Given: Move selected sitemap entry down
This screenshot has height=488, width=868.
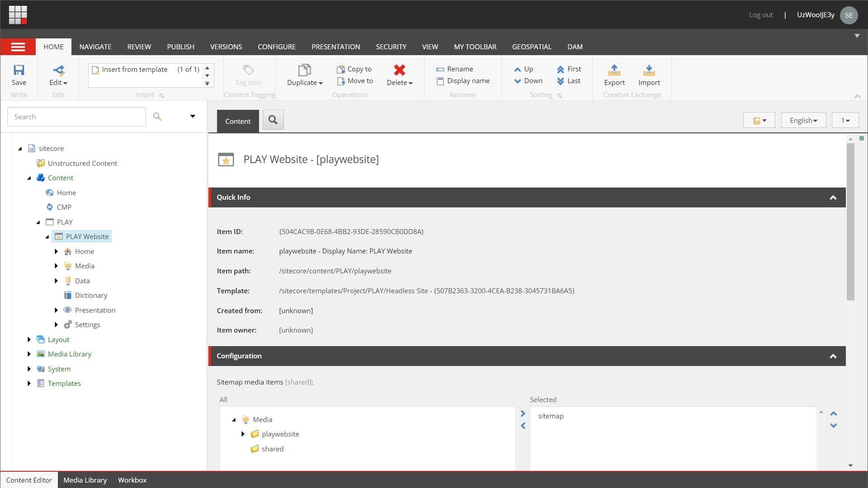Looking at the screenshot, I should 834,426.
